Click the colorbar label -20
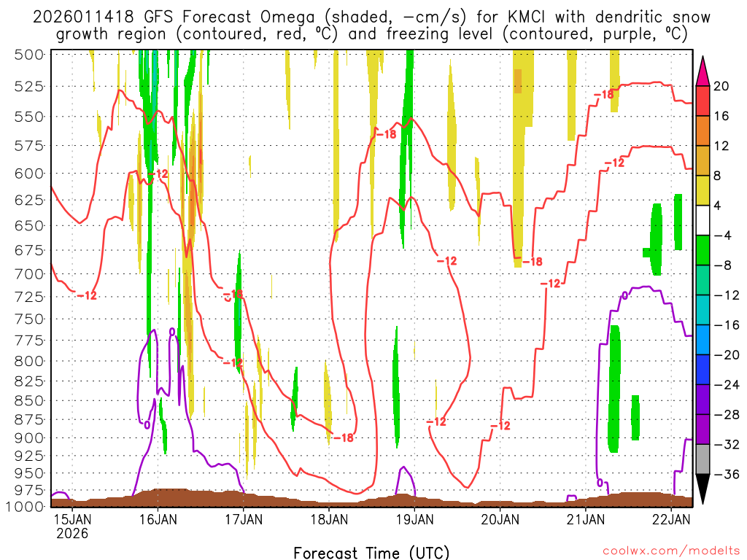The height and width of the screenshot is (560, 747). pyautogui.click(x=727, y=355)
